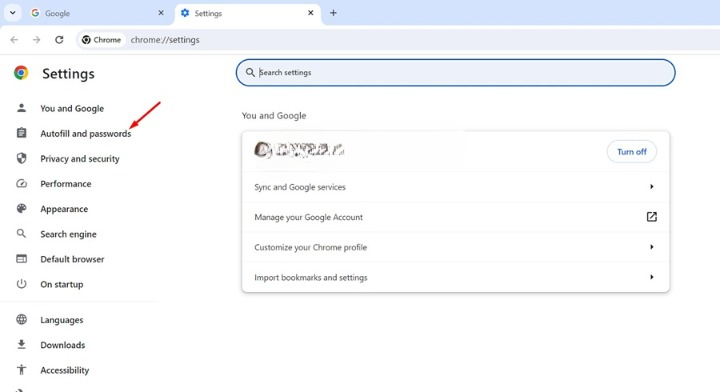Open Import bookmarks and settings row
Image resolution: width=720 pixels, height=392 pixels.
tap(456, 277)
